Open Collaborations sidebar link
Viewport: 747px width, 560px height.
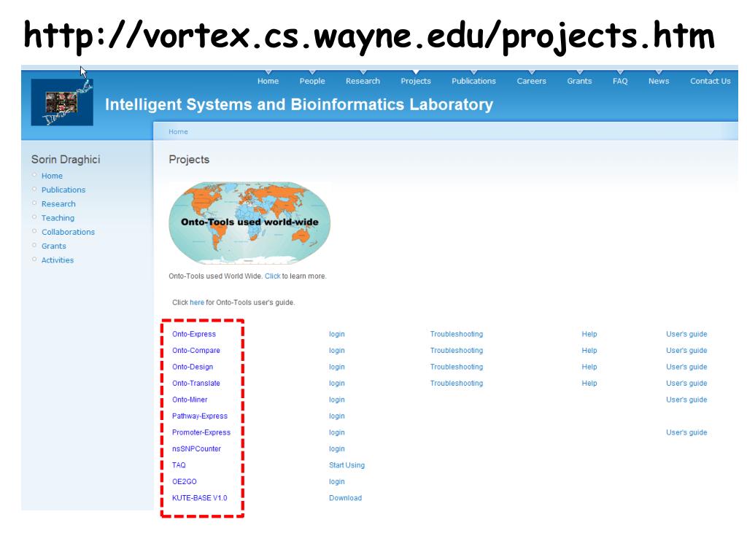68,232
